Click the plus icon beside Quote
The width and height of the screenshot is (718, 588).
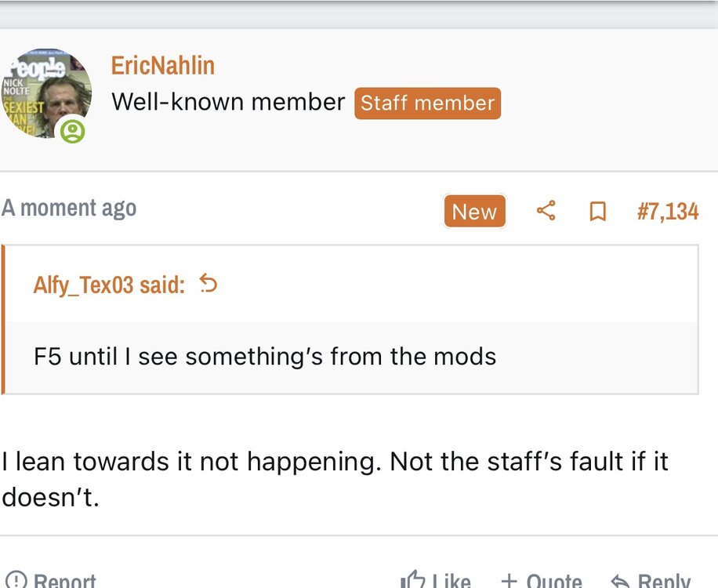[x=509, y=581]
